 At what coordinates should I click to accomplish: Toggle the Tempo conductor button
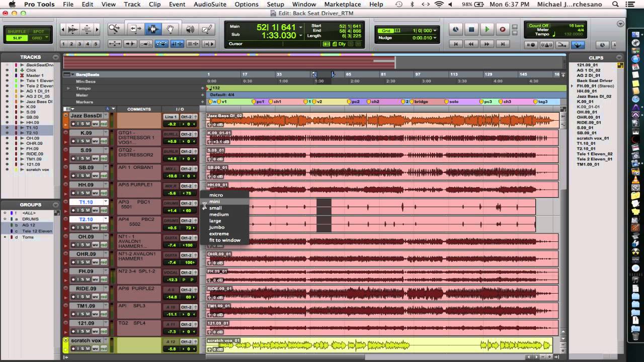[578, 45]
